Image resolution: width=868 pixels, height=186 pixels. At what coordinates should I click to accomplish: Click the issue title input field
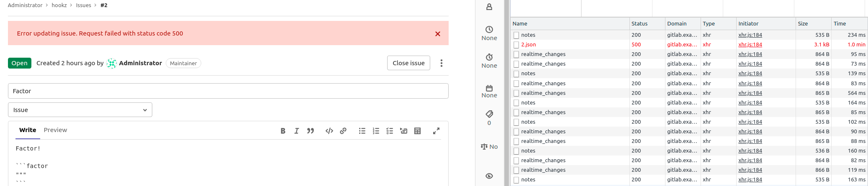coord(228,91)
